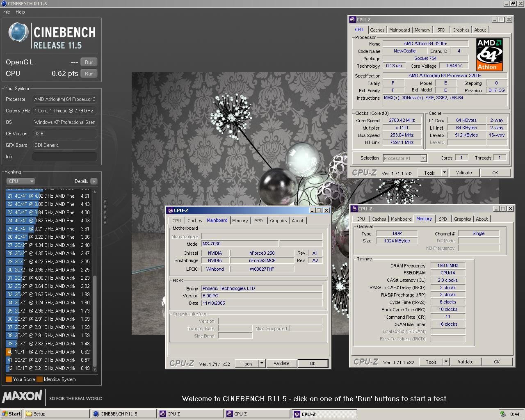Click Tools button in CPU-Z Memory window
The height and width of the screenshot is (420, 525).
coord(431,362)
